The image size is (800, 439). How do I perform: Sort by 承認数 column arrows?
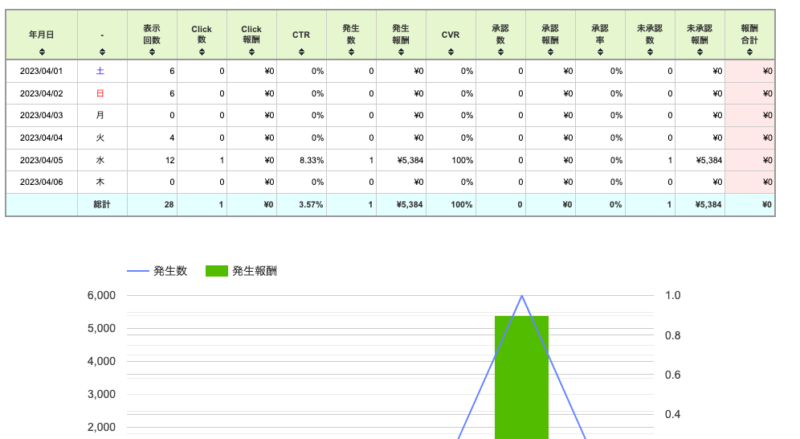point(501,52)
